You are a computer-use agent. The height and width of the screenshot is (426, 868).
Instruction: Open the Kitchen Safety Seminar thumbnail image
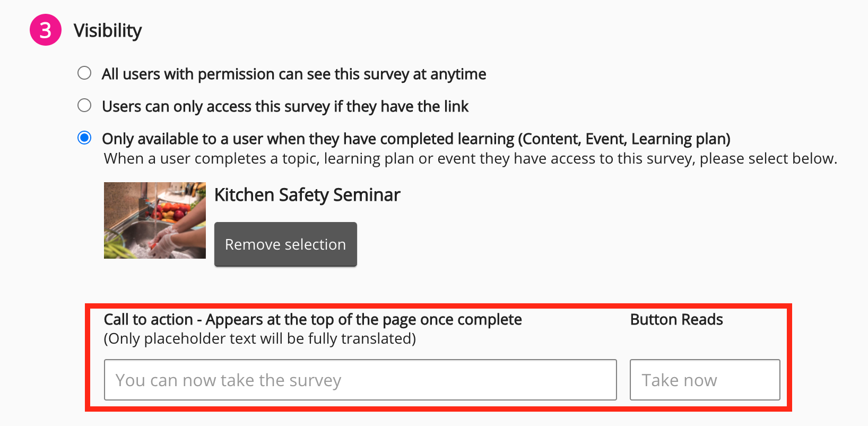154,220
